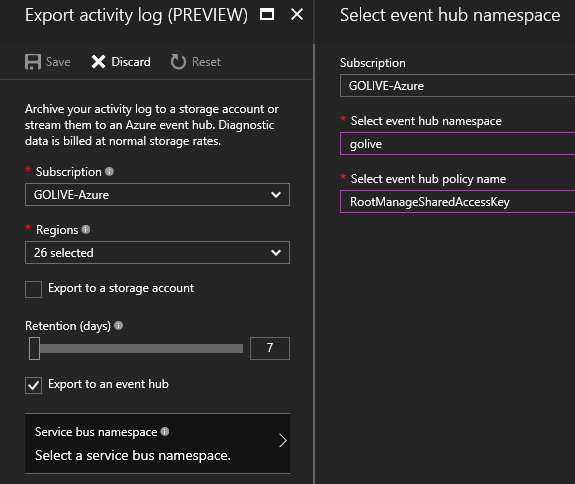Click the Reset button label
The width and height of the screenshot is (575, 484).
[x=206, y=62]
